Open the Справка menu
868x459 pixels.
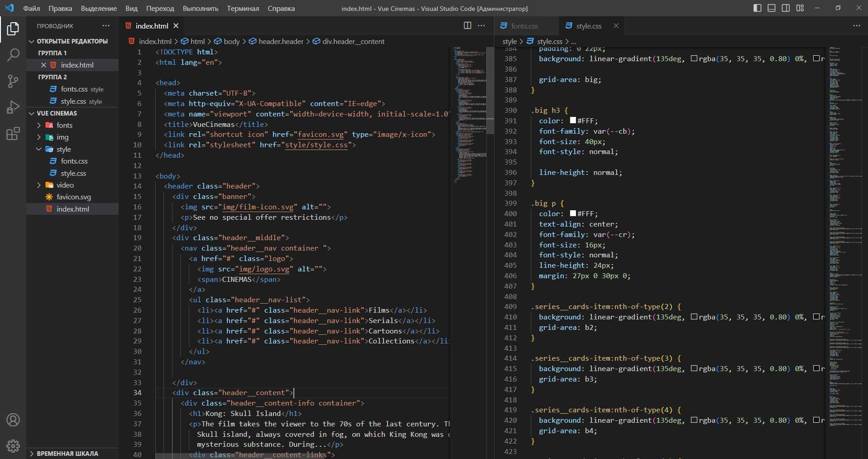point(281,8)
